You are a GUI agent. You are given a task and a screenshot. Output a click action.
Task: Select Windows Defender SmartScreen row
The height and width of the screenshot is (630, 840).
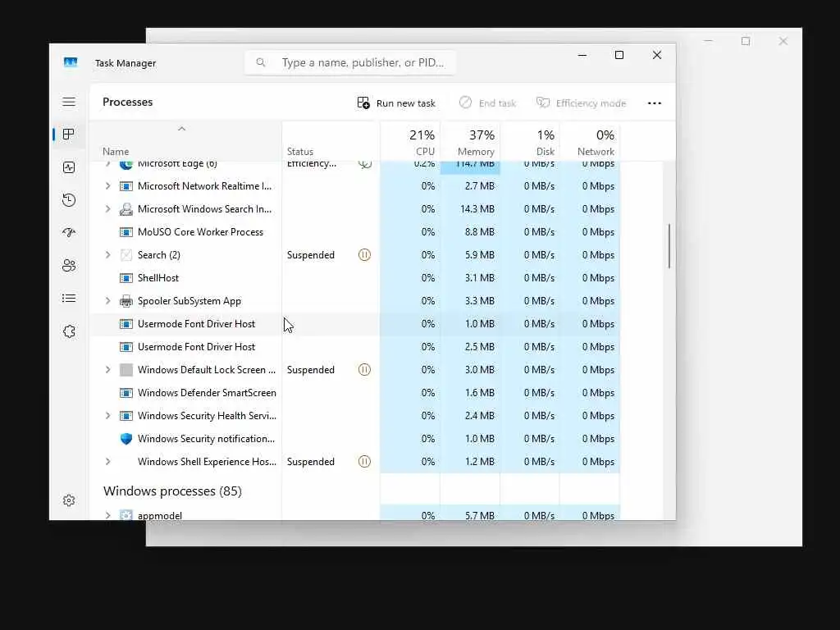pos(354,393)
